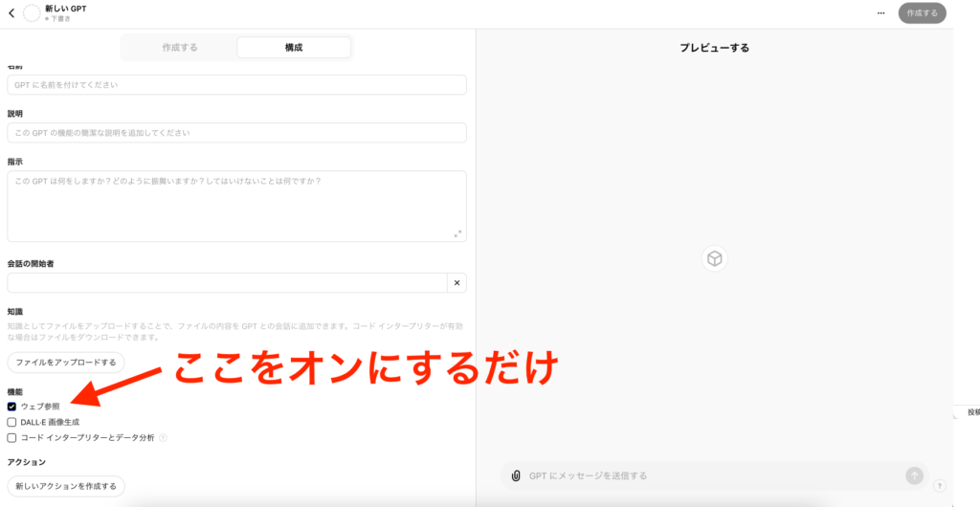Click the プレビューする heading
980x507 pixels.
pyautogui.click(x=714, y=48)
